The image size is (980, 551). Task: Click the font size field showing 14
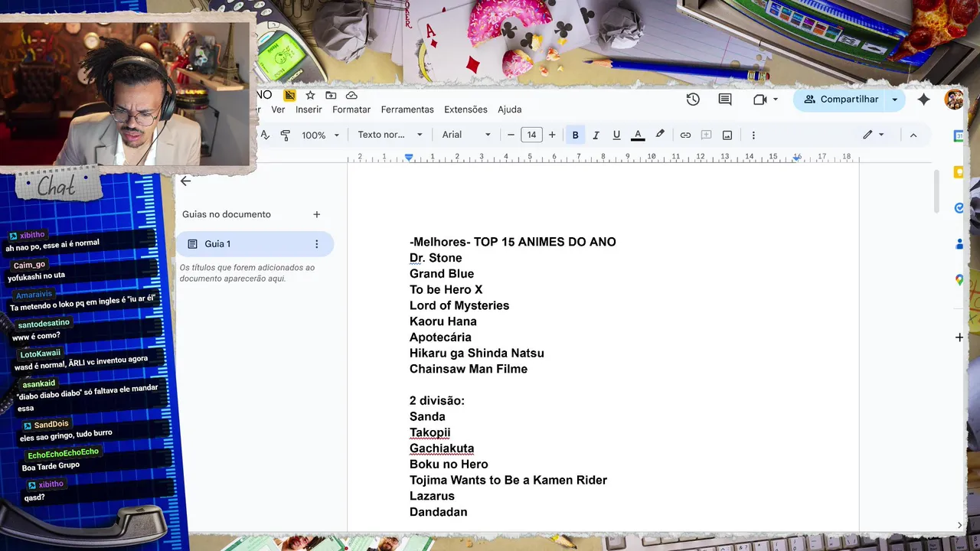pos(531,135)
